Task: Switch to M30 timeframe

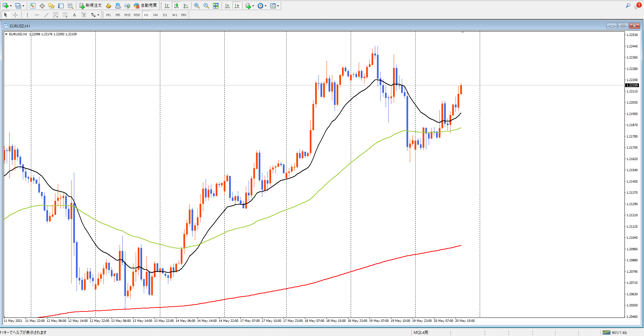Action: click(137, 15)
